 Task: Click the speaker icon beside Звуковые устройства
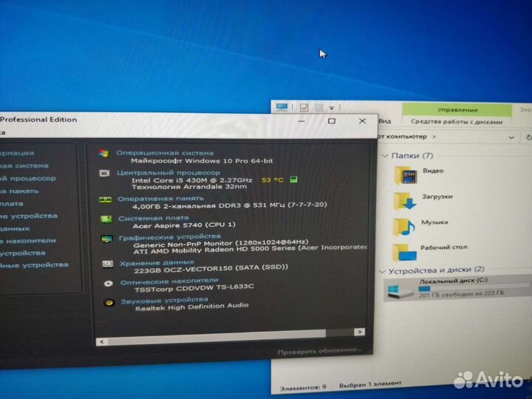click(x=109, y=302)
